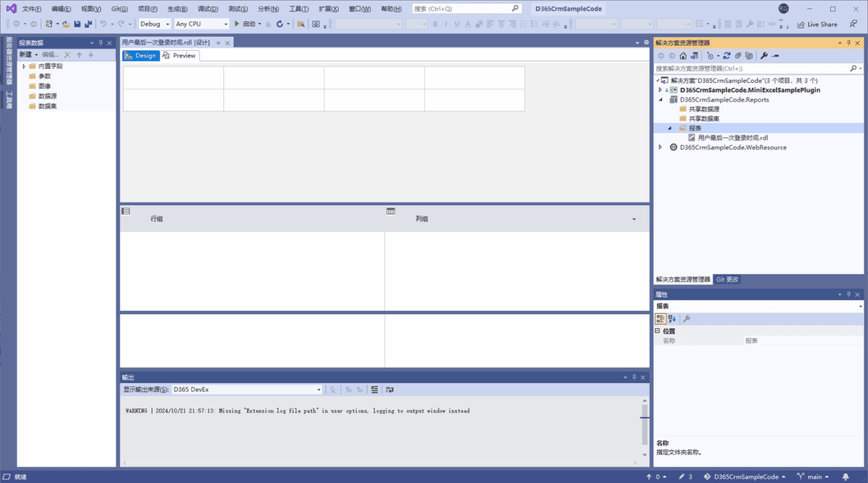The height and width of the screenshot is (483, 868).
Task: Open the 视图(V) menu
Action: 91,9
